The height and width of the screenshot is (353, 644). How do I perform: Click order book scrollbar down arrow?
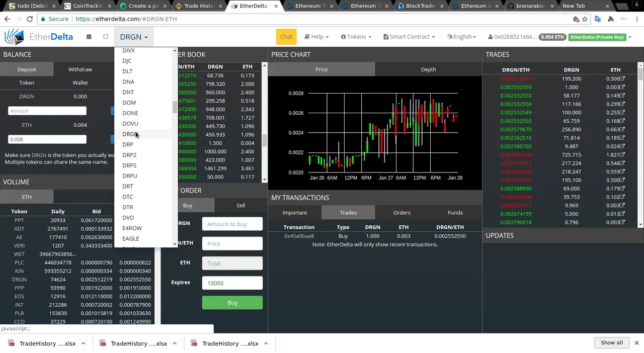pyautogui.click(x=265, y=179)
